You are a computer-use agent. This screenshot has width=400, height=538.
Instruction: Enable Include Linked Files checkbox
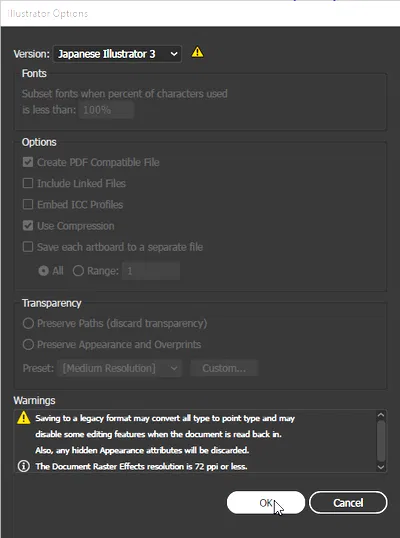[x=28, y=183]
